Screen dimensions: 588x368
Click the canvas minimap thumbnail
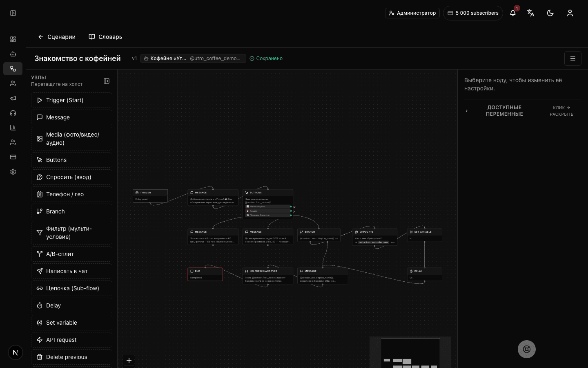click(x=410, y=352)
